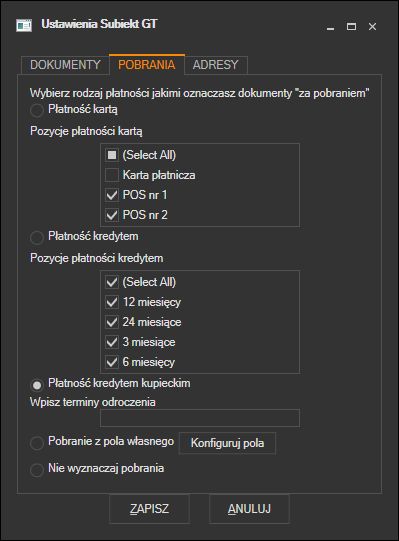
Task: Click the Subiekt GT settings window icon
Action: pyautogui.click(x=24, y=26)
